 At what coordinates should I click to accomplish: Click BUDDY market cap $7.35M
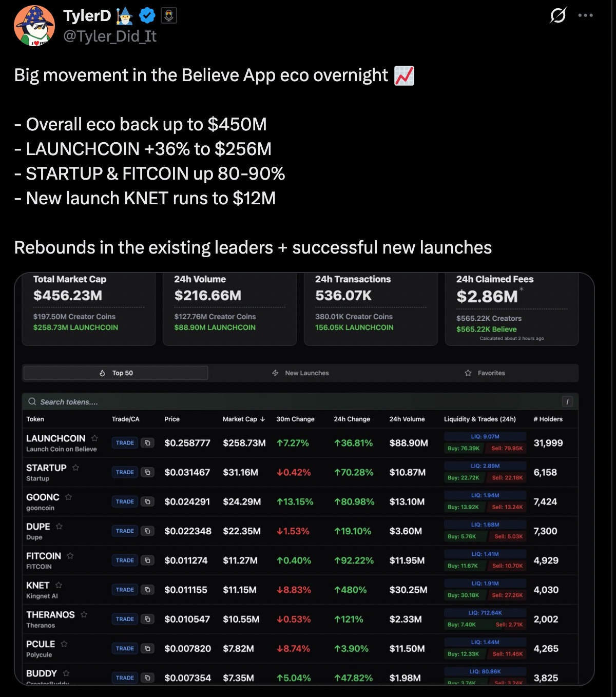pyautogui.click(x=238, y=678)
